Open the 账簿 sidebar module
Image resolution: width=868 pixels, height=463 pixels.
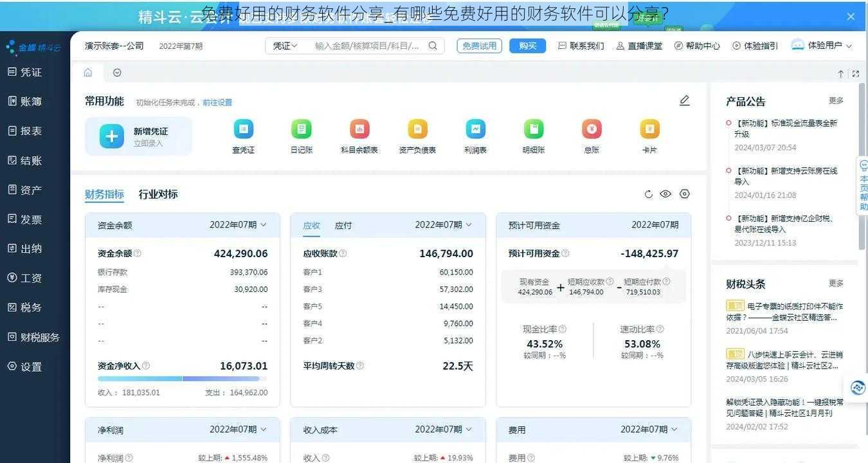point(24,101)
